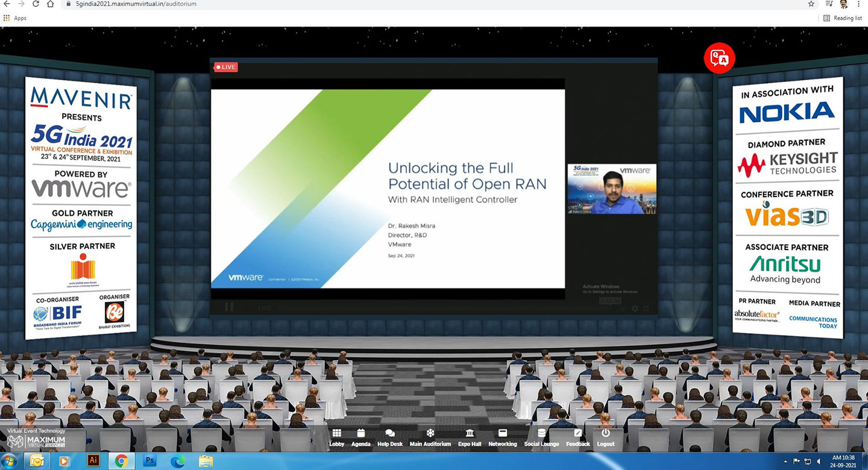Click the Capgemini engineering partner logo

click(81, 224)
